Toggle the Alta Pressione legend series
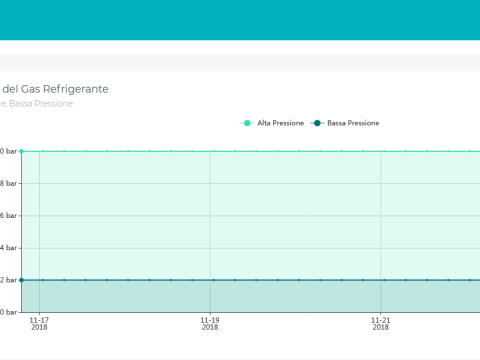This screenshot has height=360, width=480. (272, 123)
